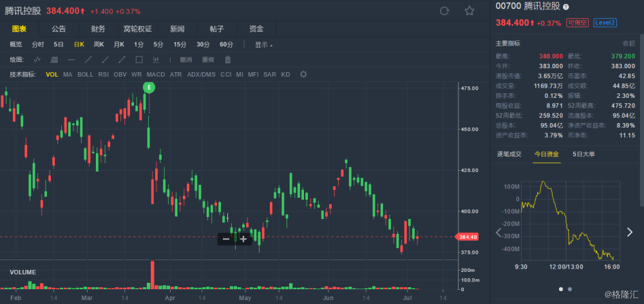Select the parallel lines drawing tool
Viewport: 644px width, 304px height.
[54, 59]
